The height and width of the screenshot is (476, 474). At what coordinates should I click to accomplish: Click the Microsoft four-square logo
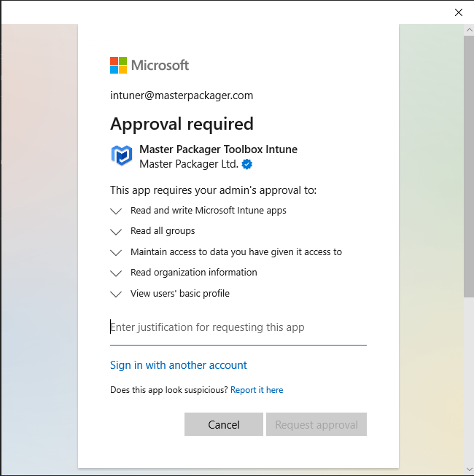(118, 66)
